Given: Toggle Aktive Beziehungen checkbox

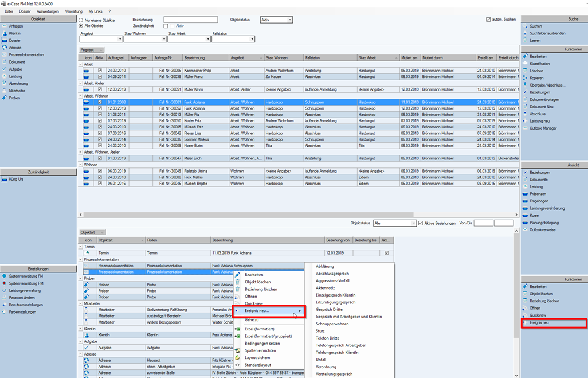Looking at the screenshot, I should point(421,223).
